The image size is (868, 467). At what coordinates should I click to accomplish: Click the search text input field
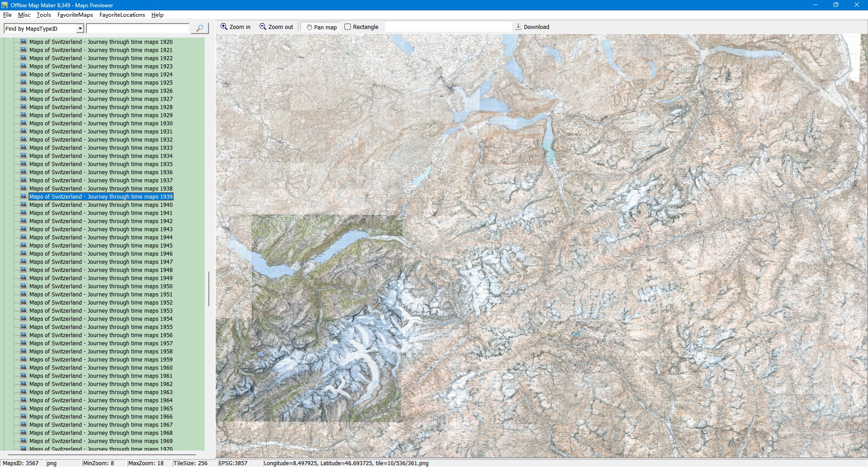coord(137,29)
